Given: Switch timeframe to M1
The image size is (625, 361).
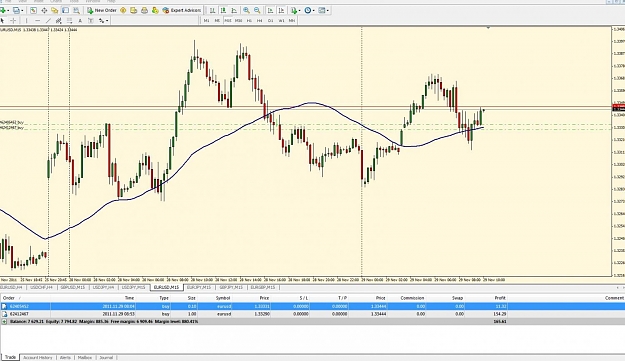Looking at the screenshot, I should pos(206,20).
